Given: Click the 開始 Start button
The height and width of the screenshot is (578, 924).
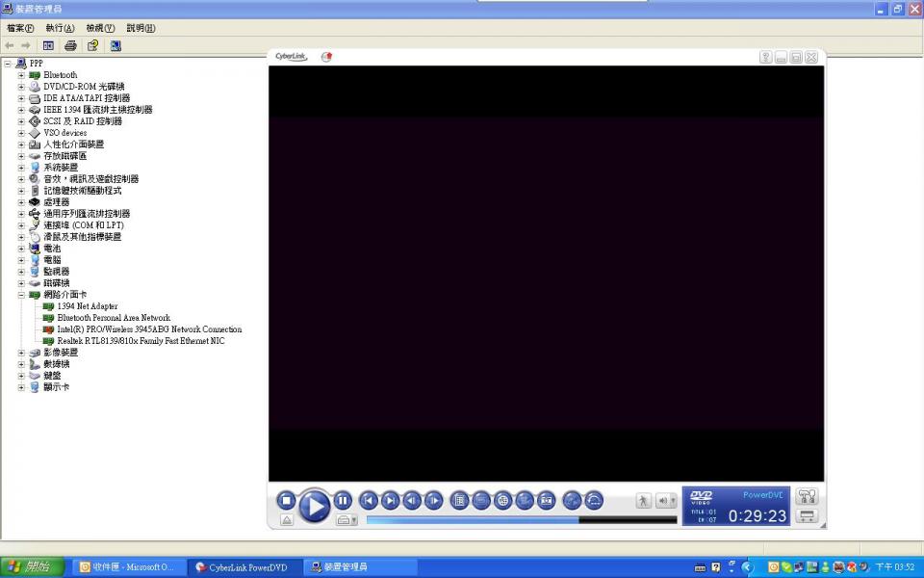Looking at the screenshot, I should coord(32,567).
